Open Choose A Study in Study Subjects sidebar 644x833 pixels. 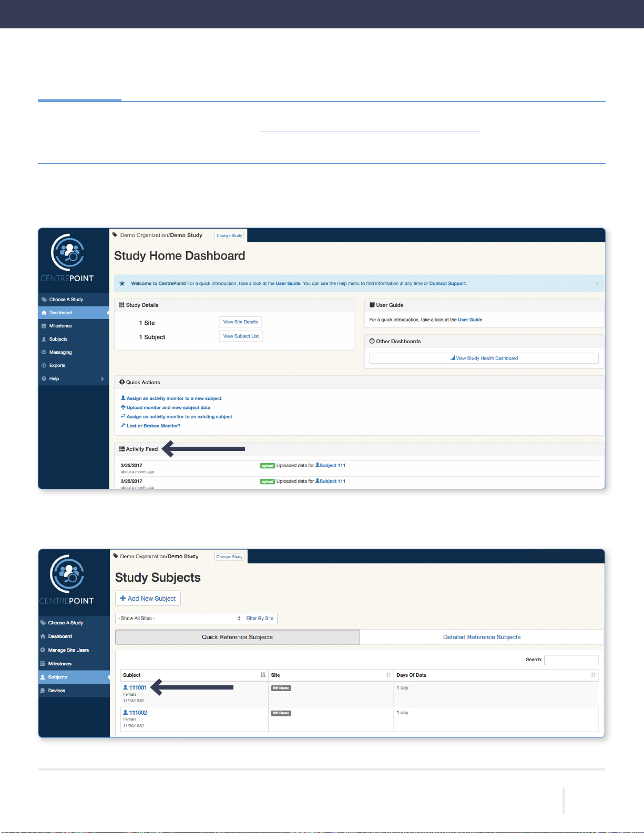tap(65, 623)
